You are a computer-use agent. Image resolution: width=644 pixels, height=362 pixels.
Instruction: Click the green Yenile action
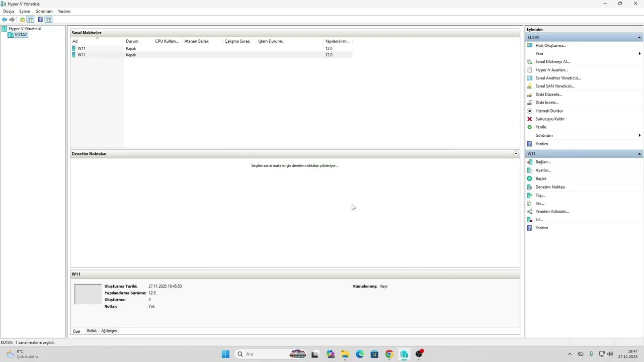[540, 127]
